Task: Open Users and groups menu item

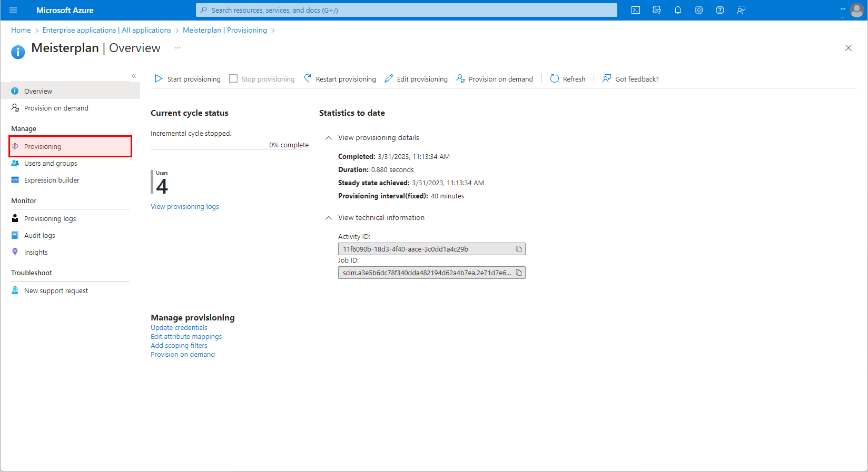Action: (51, 163)
